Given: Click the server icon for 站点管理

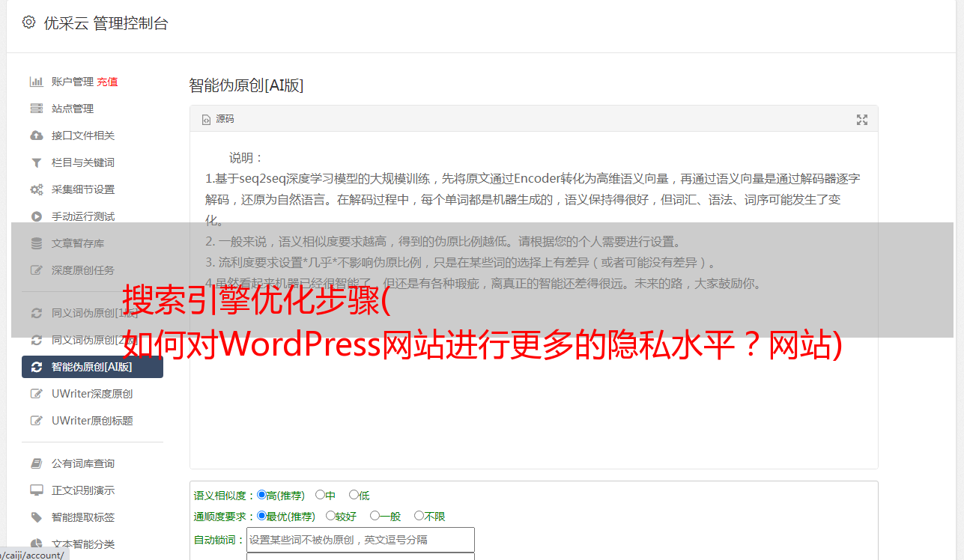Looking at the screenshot, I should (36, 109).
